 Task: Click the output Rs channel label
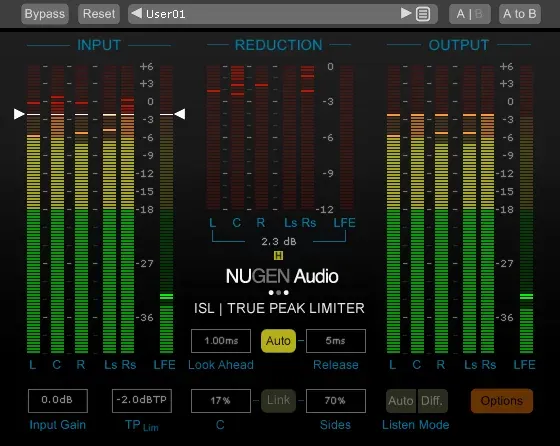(488, 365)
